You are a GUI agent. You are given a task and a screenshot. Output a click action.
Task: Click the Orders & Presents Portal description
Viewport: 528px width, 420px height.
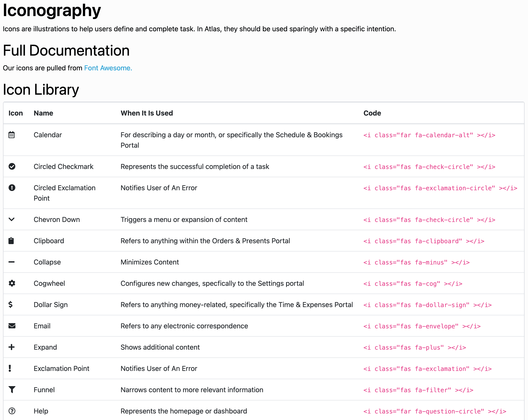pos(205,241)
